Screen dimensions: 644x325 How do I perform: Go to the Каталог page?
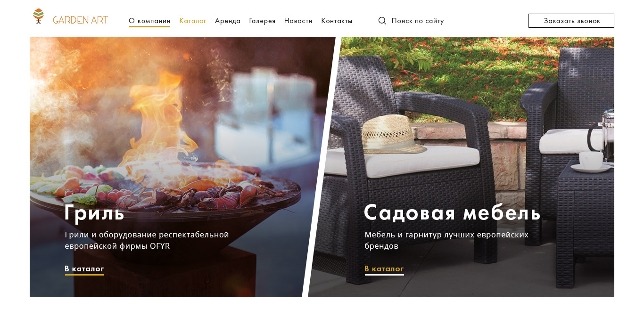pyautogui.click(x=193, y=21)
